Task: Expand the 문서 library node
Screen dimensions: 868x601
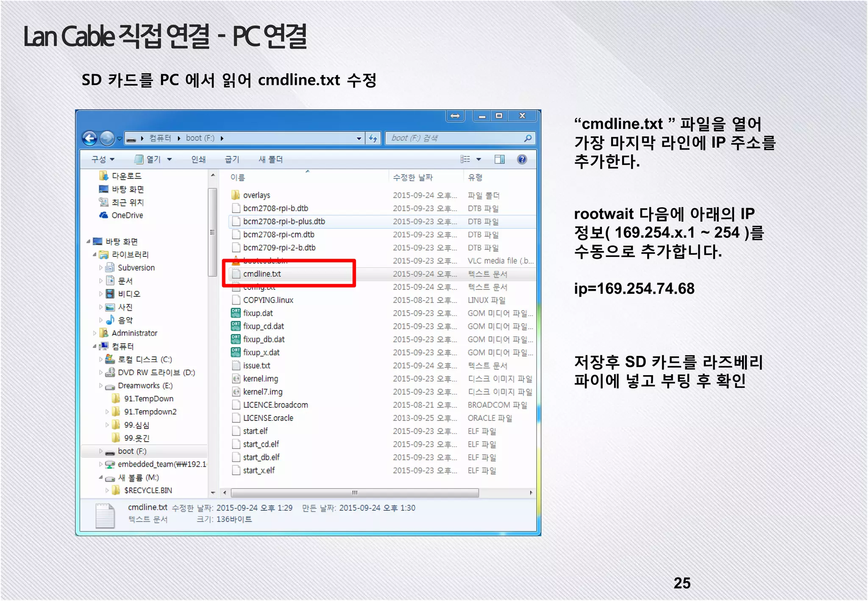Action: pos(101,281)
